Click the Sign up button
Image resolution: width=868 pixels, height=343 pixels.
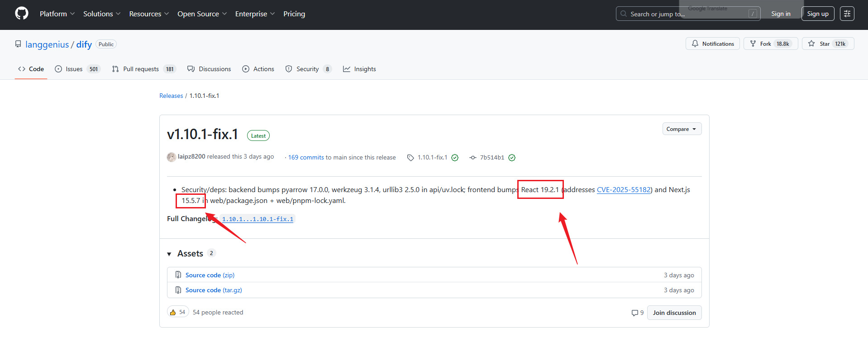(x=818, y=14)
